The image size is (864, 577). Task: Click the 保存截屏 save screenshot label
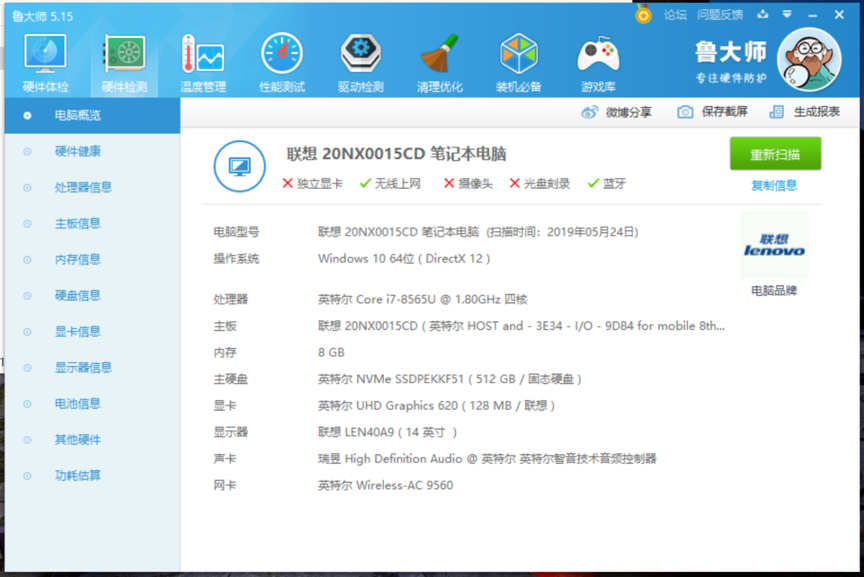[725, 112]
